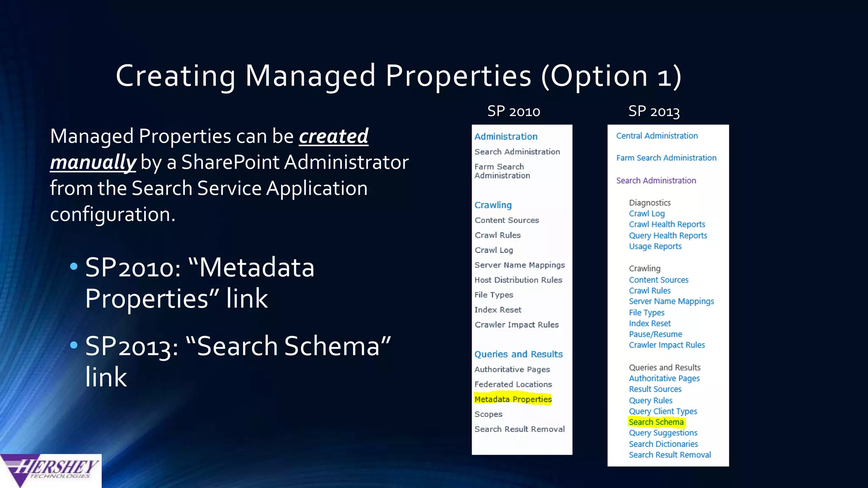The image size is (868, 488).
Task: Click the Query Rules link
Action: (x=651, y=400)
